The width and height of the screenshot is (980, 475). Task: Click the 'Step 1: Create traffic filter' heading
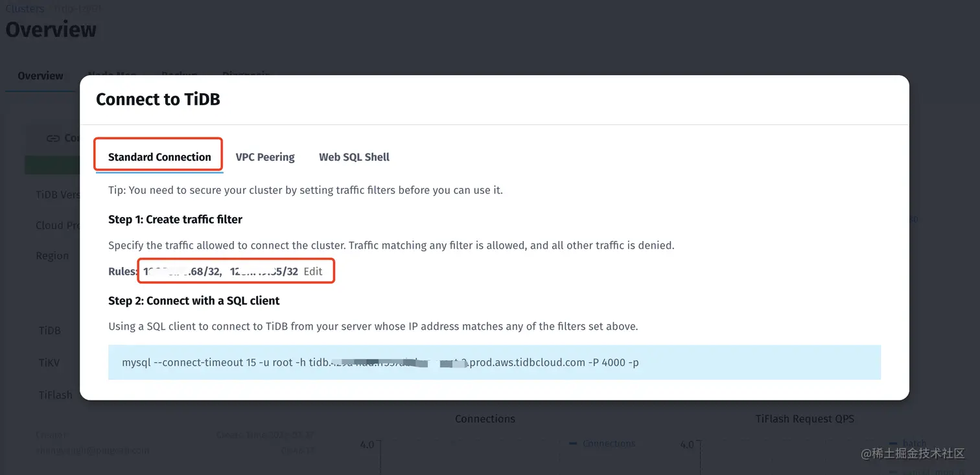tap(175, 220)
